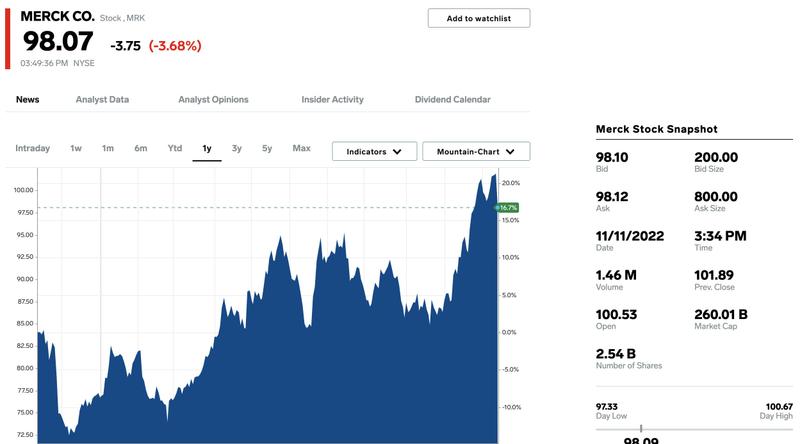
Task: Click the -3.68% change percentage
Action: tap(175, 46)
